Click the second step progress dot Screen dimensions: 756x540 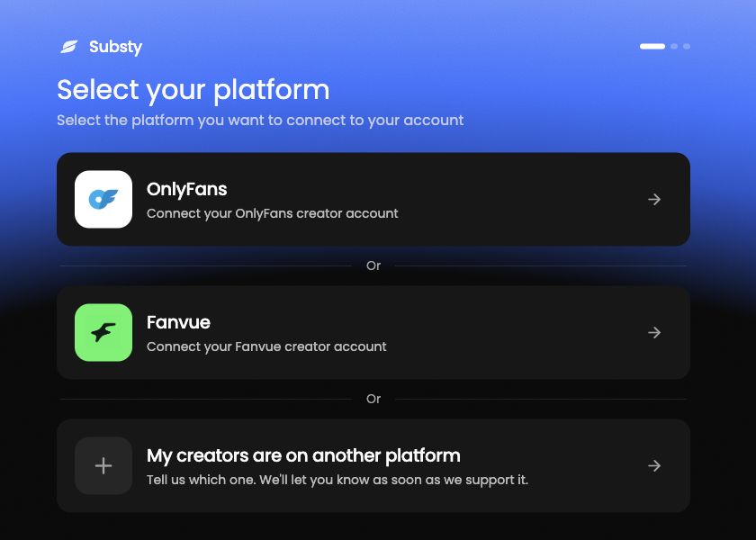coord(674,46)
